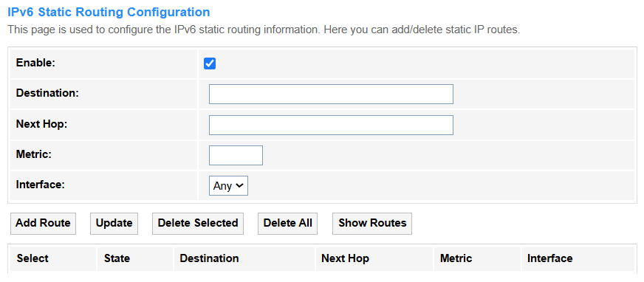
Task: Click the Metric column header
Action: [456, 258]
